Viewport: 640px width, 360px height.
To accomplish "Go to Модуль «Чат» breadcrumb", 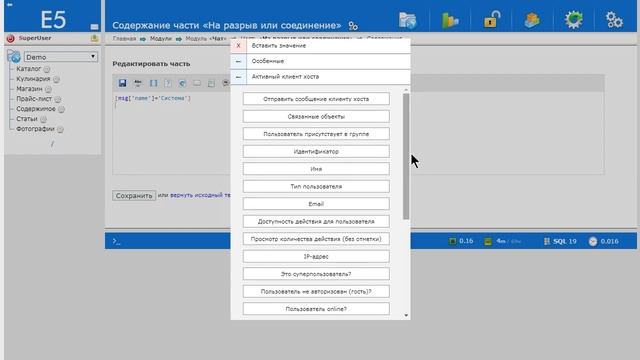I will click(x=206, y=39).
